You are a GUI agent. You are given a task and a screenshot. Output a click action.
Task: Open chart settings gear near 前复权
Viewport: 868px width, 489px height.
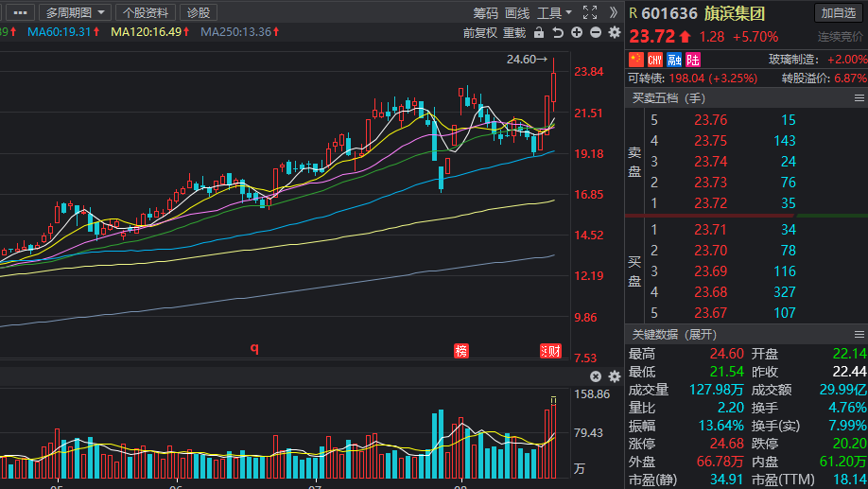(x=615, y=33)
